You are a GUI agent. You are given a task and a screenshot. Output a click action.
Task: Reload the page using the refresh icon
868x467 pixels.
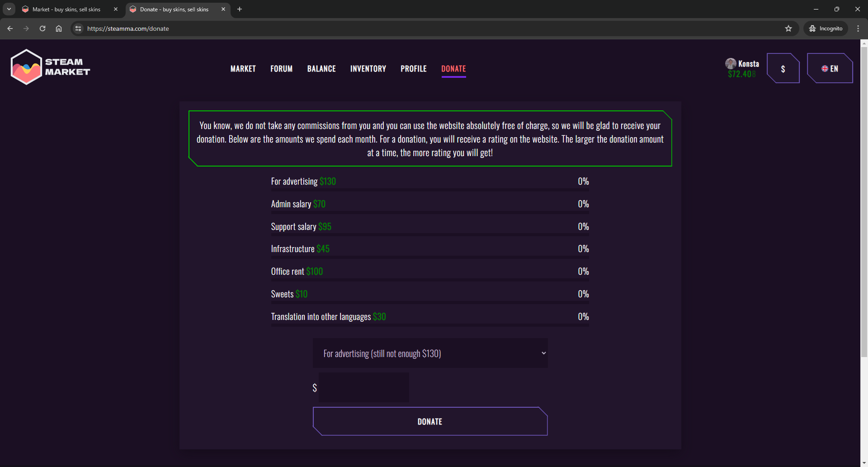(x=42, y=29)
